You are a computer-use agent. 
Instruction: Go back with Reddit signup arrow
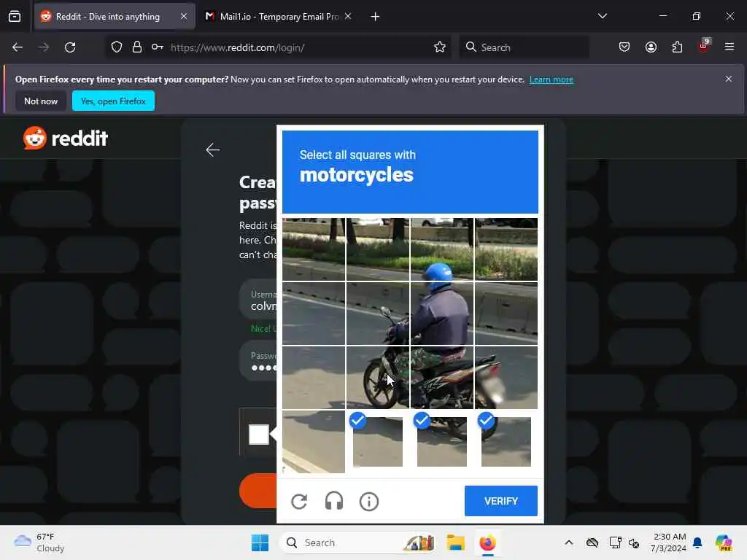click(212, 150)
